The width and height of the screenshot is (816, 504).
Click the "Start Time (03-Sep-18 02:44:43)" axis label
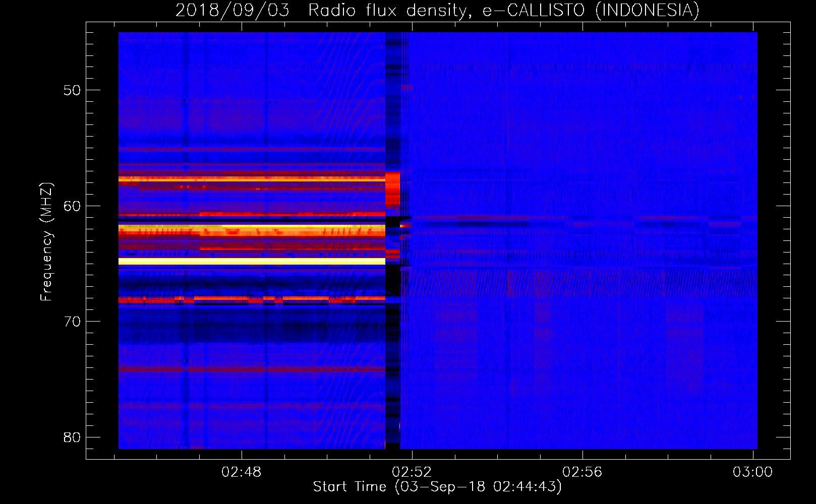(437, 487)
